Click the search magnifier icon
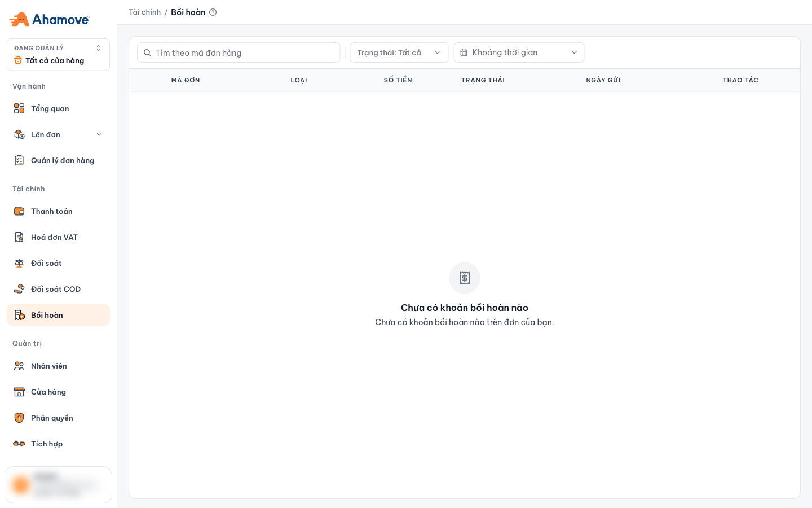This screenshot has width=812, height=508. [147, 52]
